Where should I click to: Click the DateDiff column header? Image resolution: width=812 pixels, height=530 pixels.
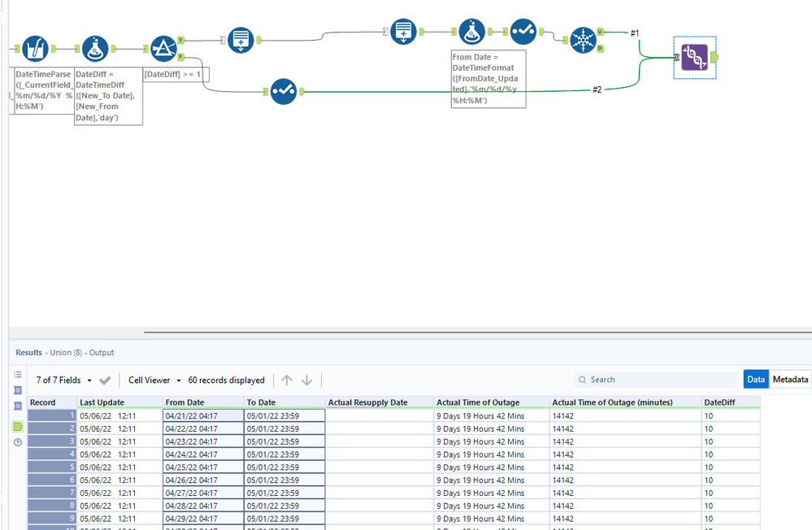coord(731,402)
